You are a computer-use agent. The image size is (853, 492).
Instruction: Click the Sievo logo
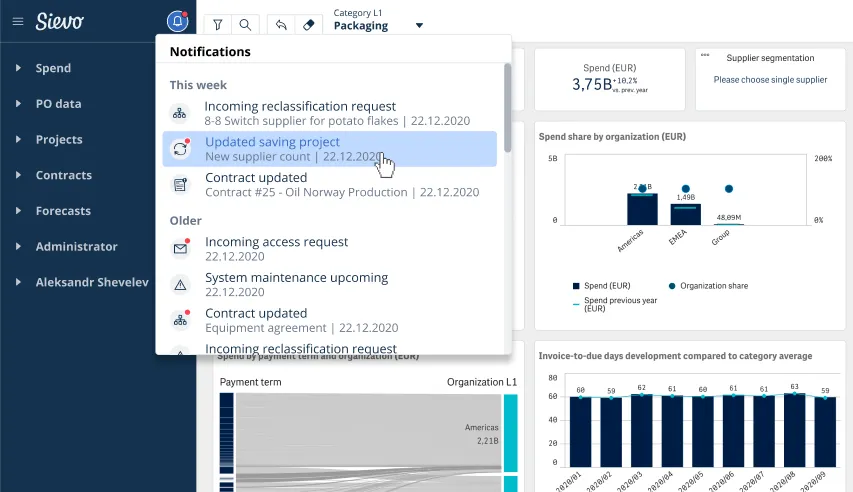(x=62, y=21)
